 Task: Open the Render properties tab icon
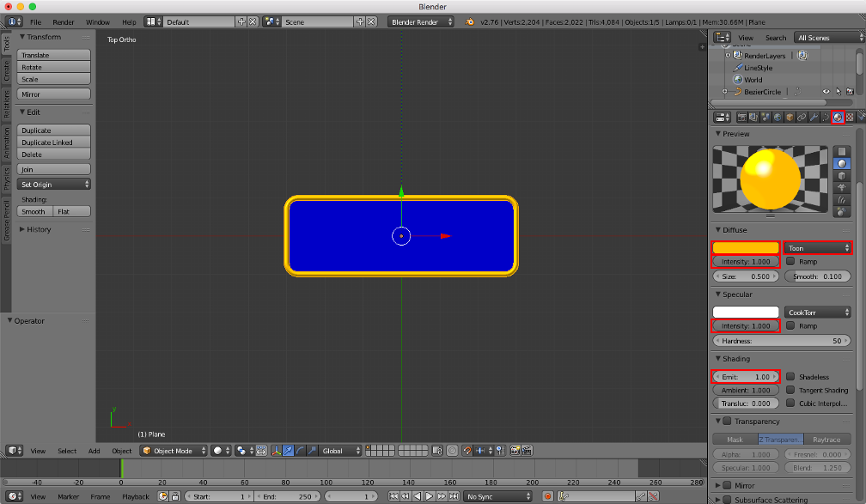741,117
